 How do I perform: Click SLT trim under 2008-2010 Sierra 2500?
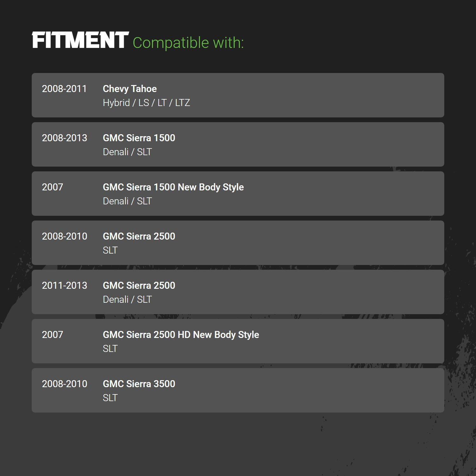point(110,250)
